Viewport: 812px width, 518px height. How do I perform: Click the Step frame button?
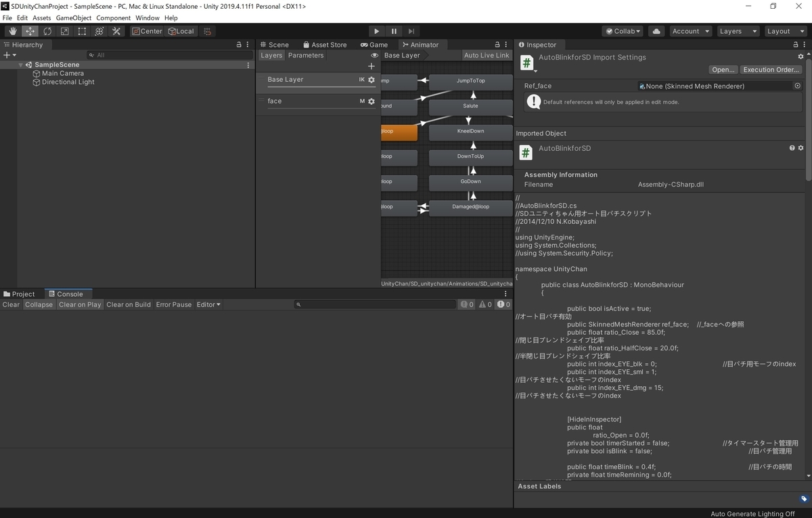pos(411,31)
